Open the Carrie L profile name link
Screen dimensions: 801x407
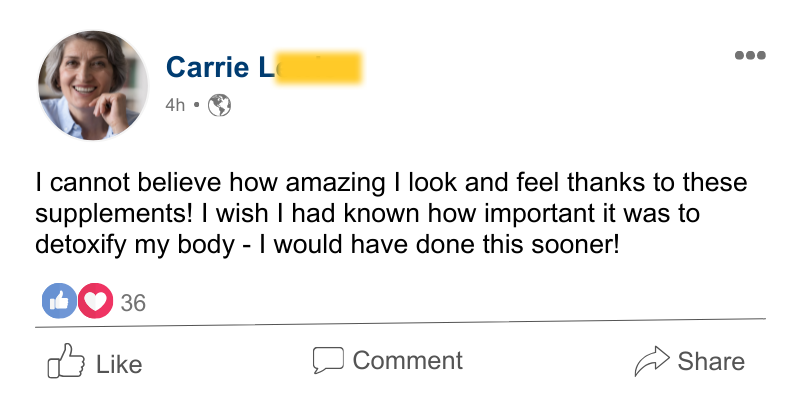pyautogui.click(x=264, y=67)
